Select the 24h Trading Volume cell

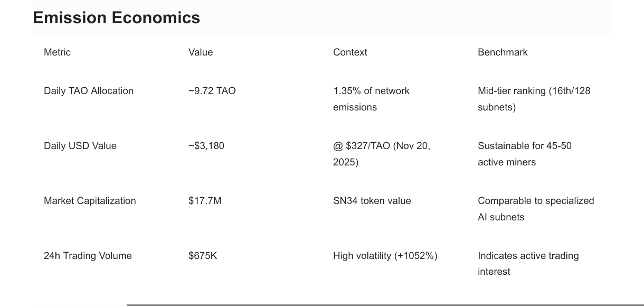click(88, 256)
